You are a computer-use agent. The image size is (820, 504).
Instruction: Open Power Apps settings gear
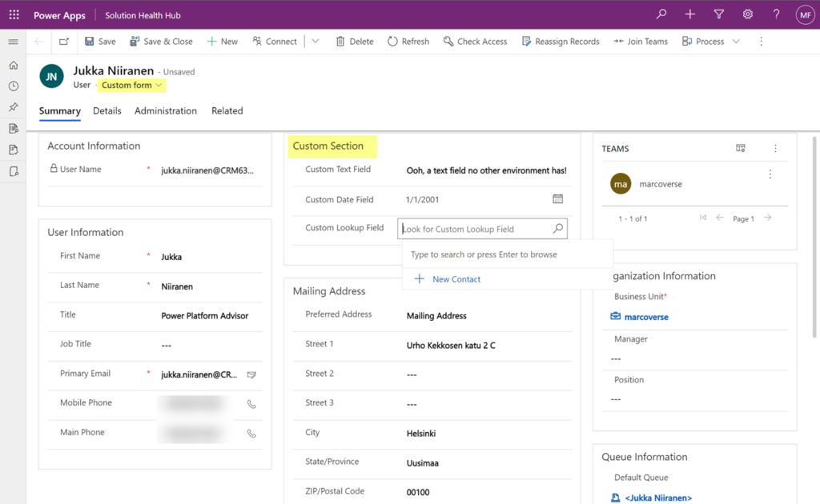coord(747,14)
